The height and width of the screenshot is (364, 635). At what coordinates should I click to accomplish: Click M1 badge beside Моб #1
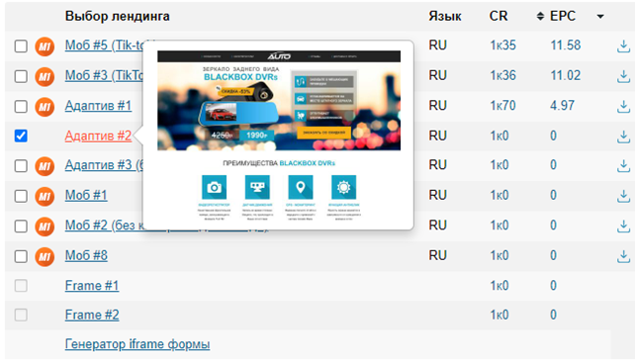click(x=45, y=197)
